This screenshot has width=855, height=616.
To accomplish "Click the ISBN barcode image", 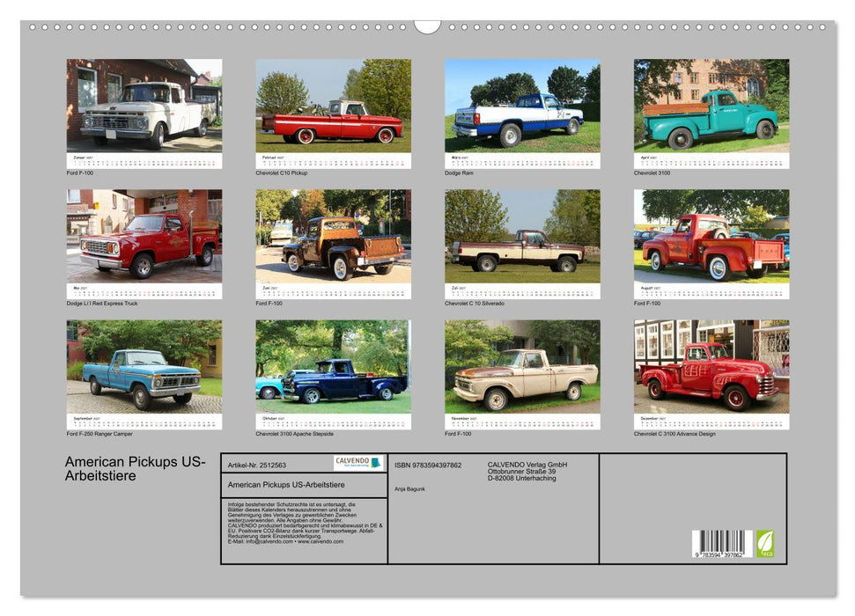I will coord(721,544).
